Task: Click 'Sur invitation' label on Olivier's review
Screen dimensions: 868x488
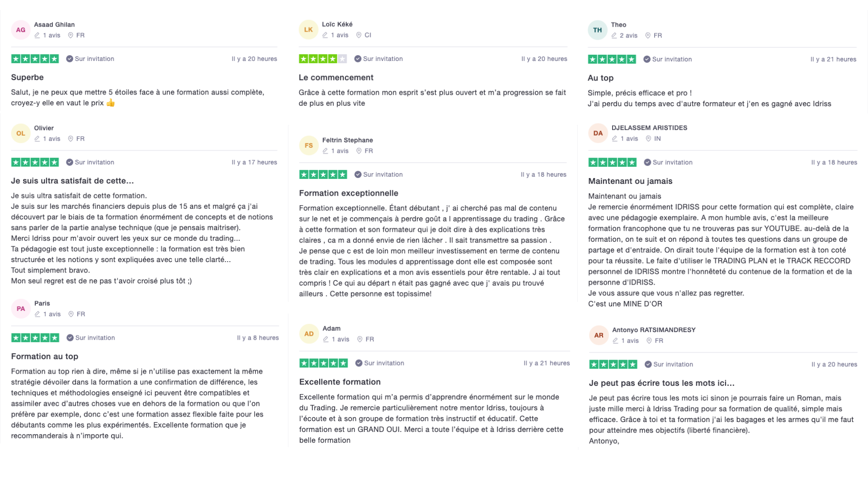Action: [94, 162]
